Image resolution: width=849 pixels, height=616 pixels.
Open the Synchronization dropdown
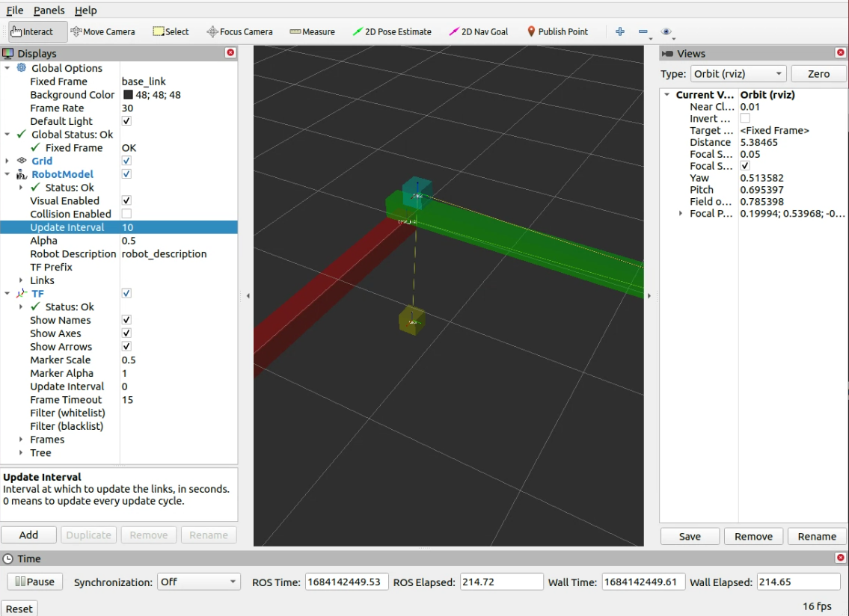coord(198,582)
